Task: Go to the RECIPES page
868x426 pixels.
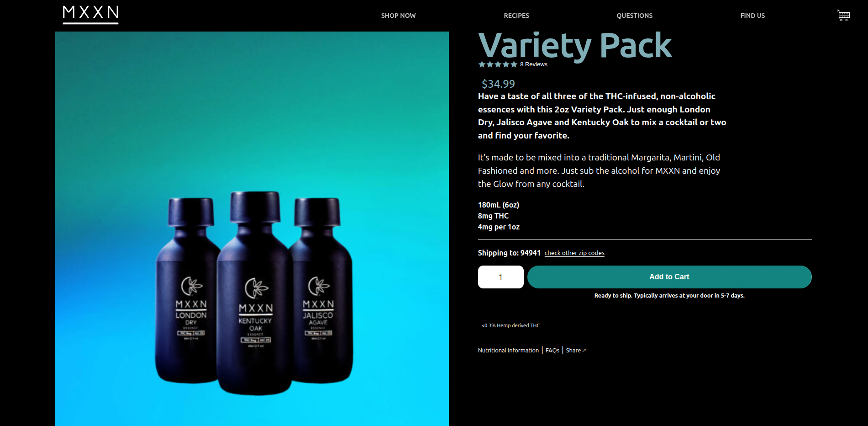Action: coord(516,16)
